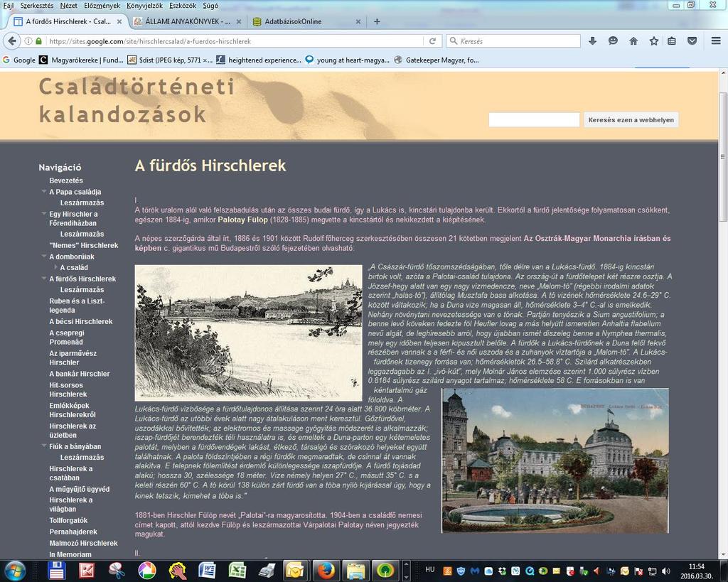
Task: Open the Nézet menu
Action: click(x=69, y=6)
